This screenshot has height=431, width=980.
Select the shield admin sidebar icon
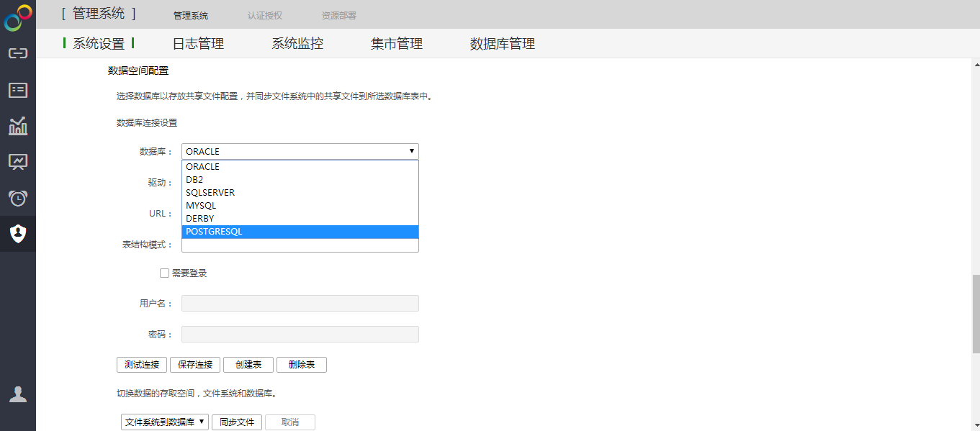18,233
